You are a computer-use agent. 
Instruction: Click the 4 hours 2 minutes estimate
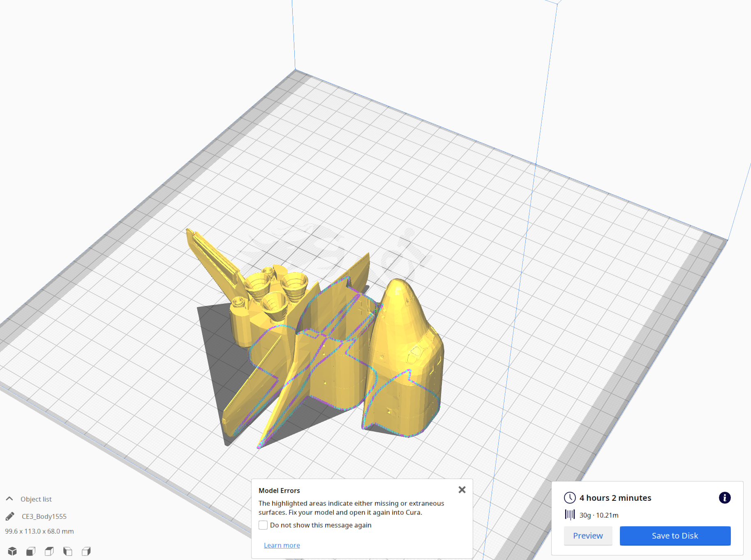point(615,498)
